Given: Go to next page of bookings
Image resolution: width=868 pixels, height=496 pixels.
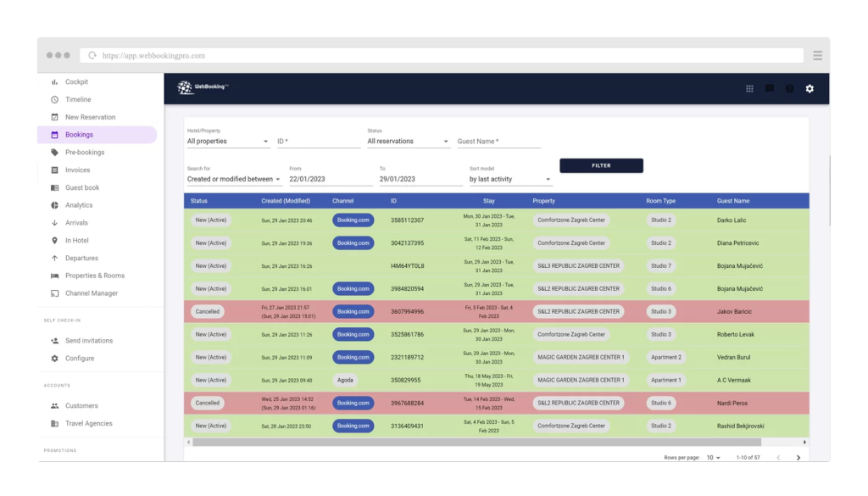Looking at the screenshot, I should tap(798, 457).
